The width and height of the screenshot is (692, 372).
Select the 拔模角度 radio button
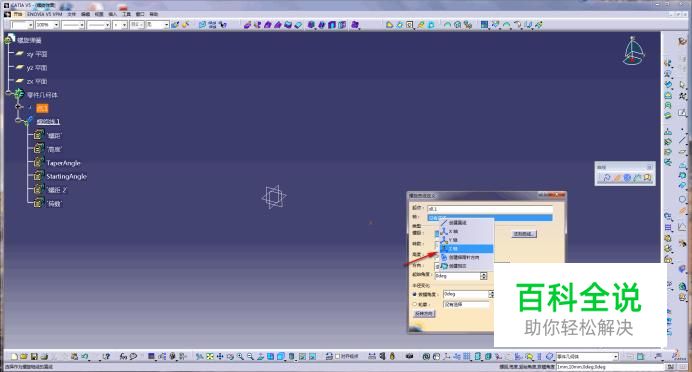(414, 294)
